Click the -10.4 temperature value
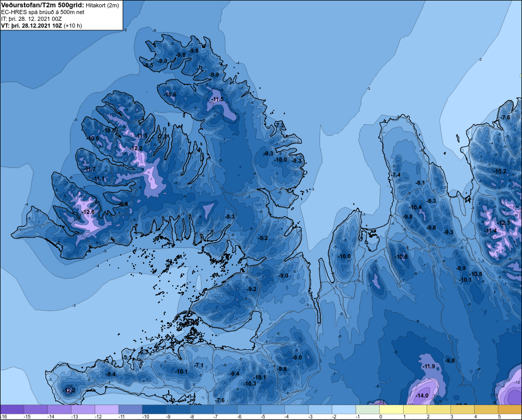The height and width of the screenshot is (420, 522). pos(416,207)
